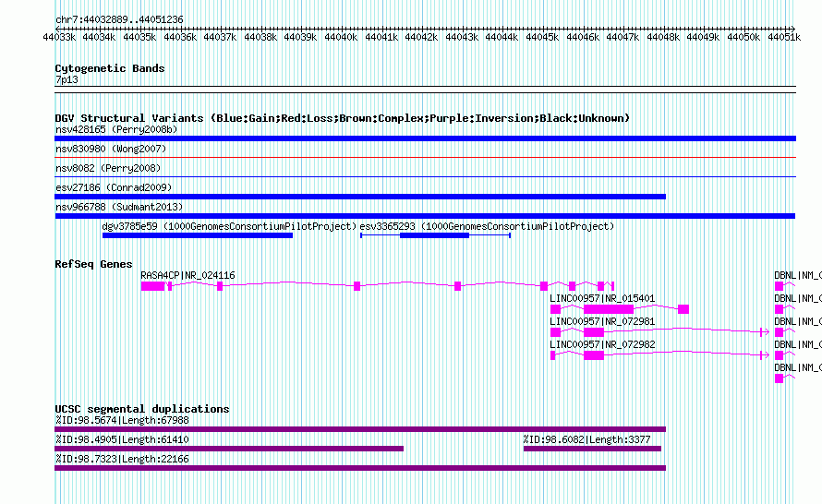Open the nsv8082 (Perry2008) label
822x504 pixels.
[x=108, y=168]
